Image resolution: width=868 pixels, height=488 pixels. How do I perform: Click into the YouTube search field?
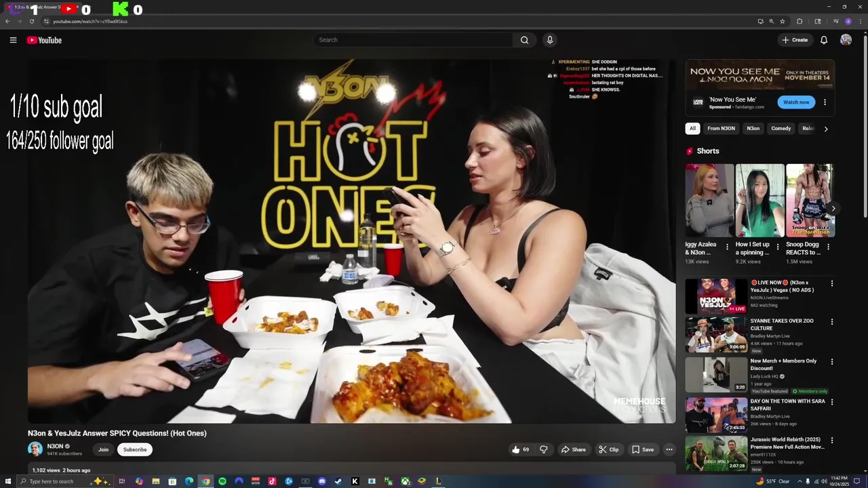coord(413,40)
